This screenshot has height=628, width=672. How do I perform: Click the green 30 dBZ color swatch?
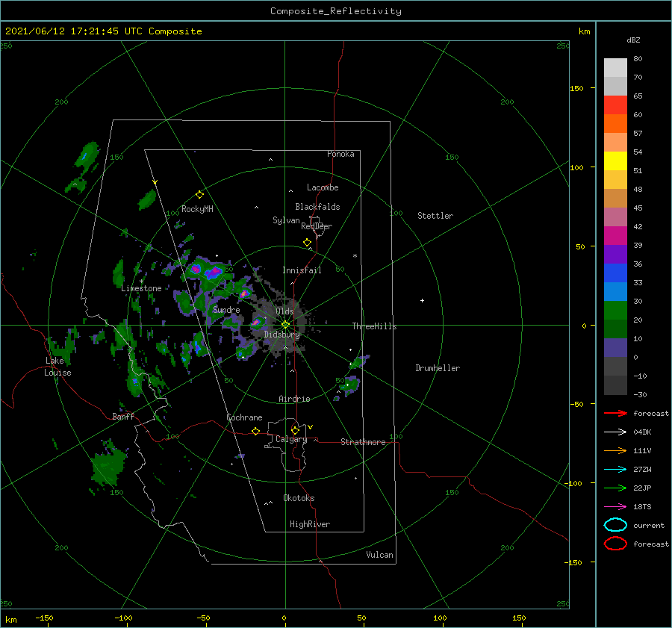(x=615, y=311)
